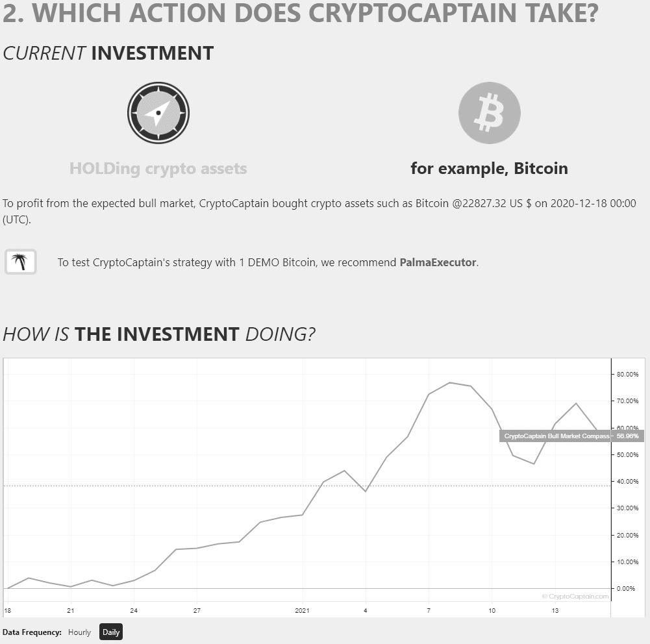This screenshot has width=650, height=644.
Task: Click the 0.00% price scale label
Action: click(x=626, y=588)
